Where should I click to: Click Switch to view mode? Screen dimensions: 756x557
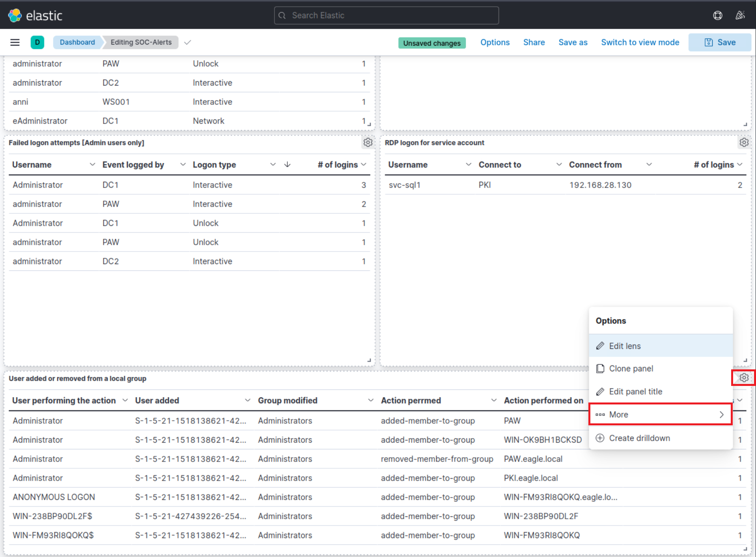point(640,42)
